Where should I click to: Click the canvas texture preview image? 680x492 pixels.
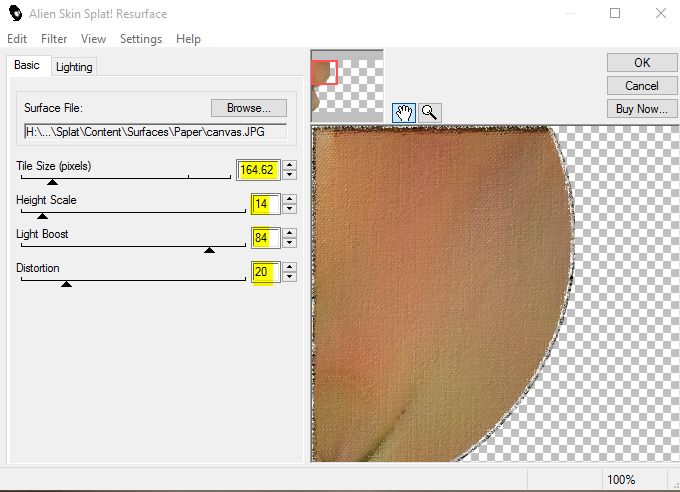tap(495, 294)
